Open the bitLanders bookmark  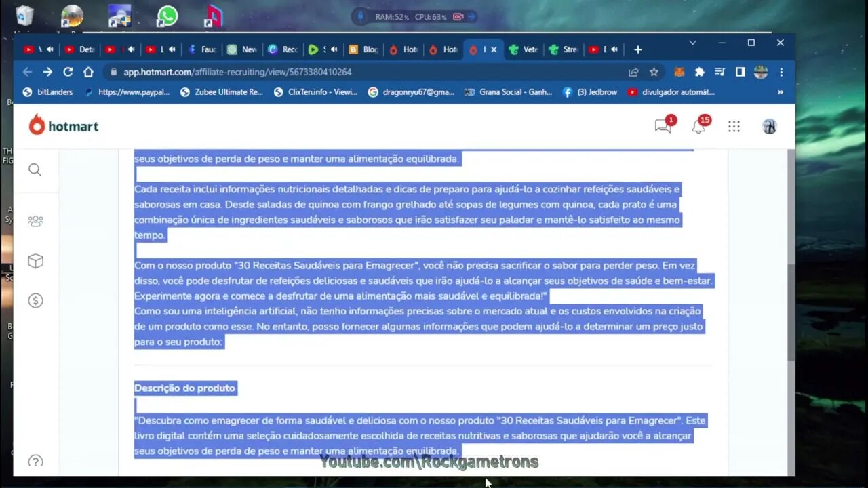tap(48, 92)
